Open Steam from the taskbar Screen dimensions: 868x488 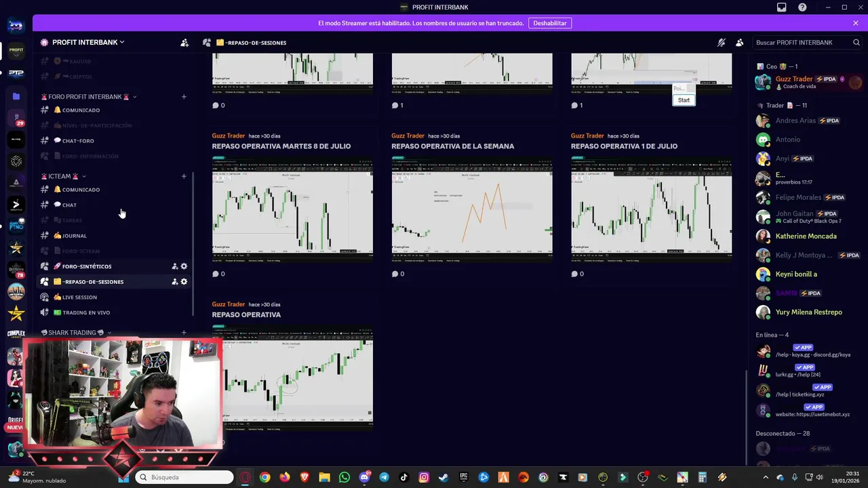point(443,477)
